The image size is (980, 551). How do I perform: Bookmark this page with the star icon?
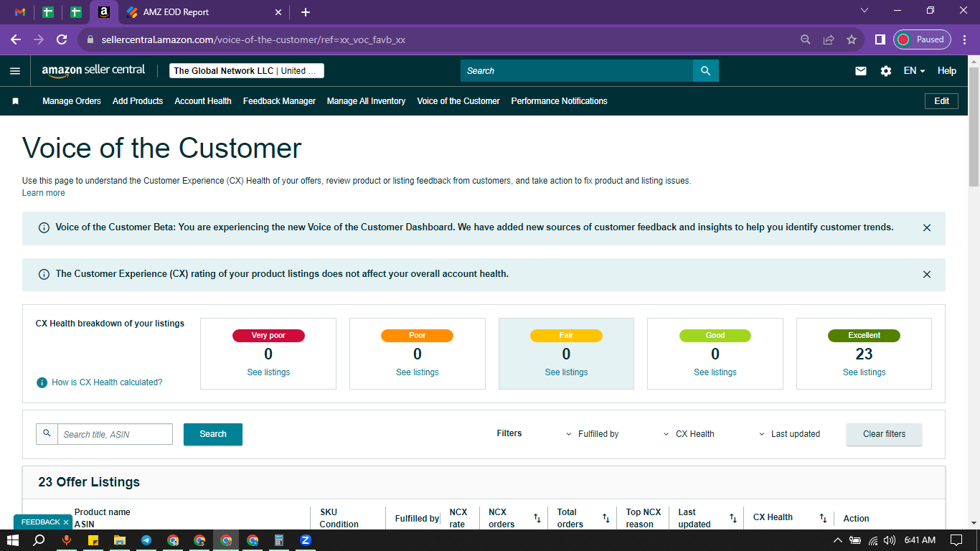pyautogui.click(x=852, y=39)
